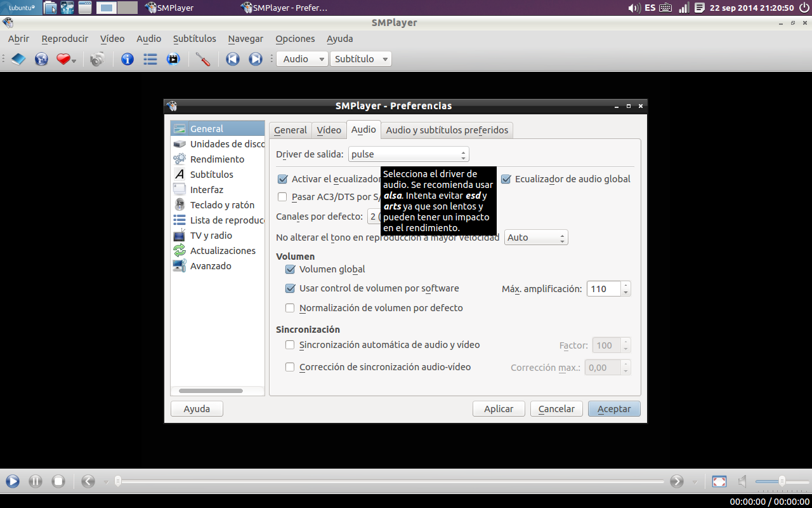The height and width of the screenshot is (508, 812).
Task: Enable Normalización de volumen por defecto
Action: pos(290,307)
